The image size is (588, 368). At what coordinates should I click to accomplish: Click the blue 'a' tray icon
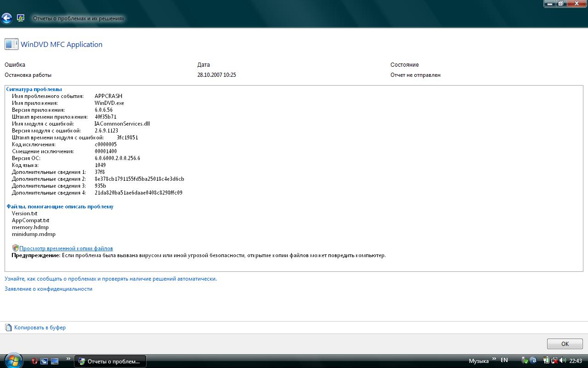pos(533,361)
